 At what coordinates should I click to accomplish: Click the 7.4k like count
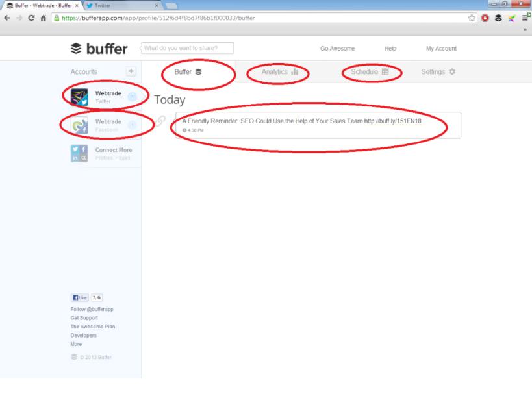pos(97,297)
